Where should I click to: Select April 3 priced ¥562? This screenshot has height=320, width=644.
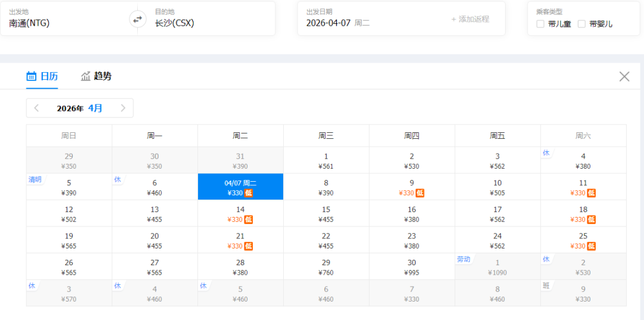[497, 160]
